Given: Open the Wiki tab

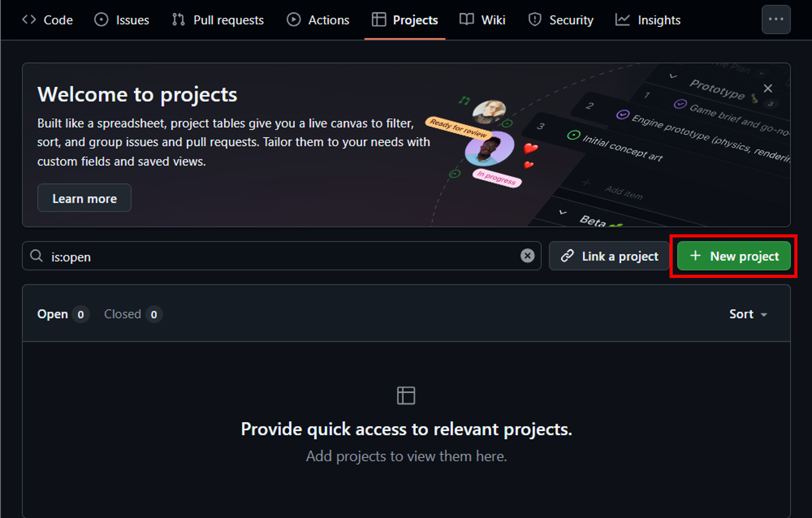Looking at the screenshot, I should (482, 20).
